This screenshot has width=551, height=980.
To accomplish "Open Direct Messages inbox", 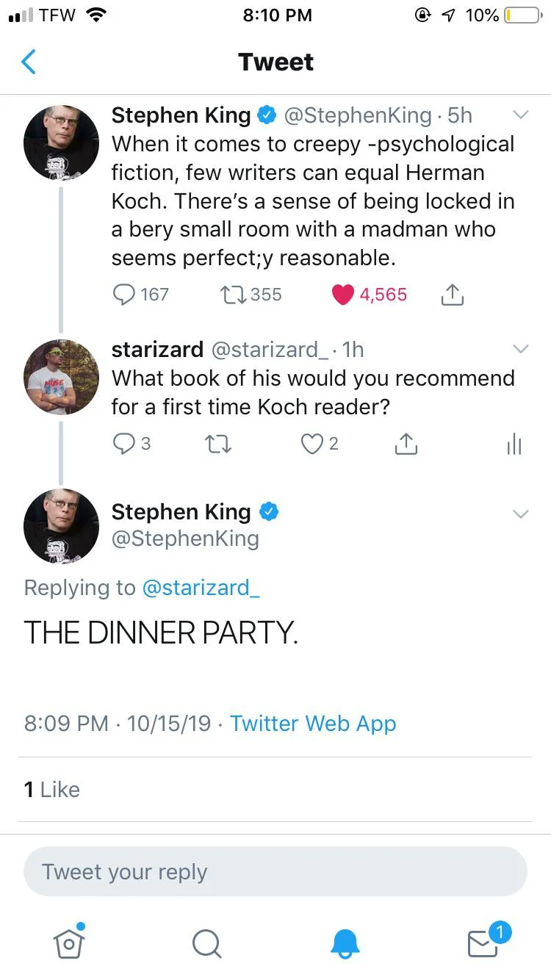I will click(482, 945).
